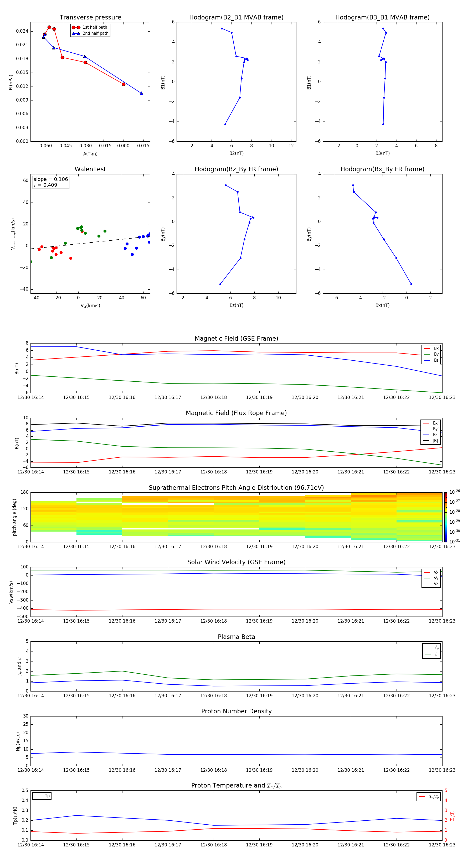Click the "WalenTest" plot title
This screenshot has width=473, height=868.
pyautogui.click(x=90, y=169)
